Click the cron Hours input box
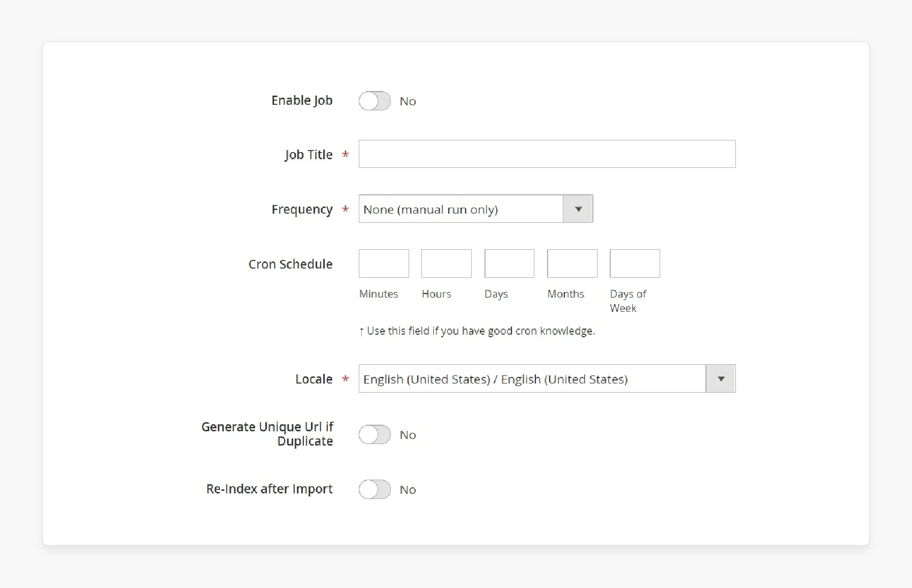Image resolution: width=912 pixels, height=588 pixels. [x=446, y=263]
